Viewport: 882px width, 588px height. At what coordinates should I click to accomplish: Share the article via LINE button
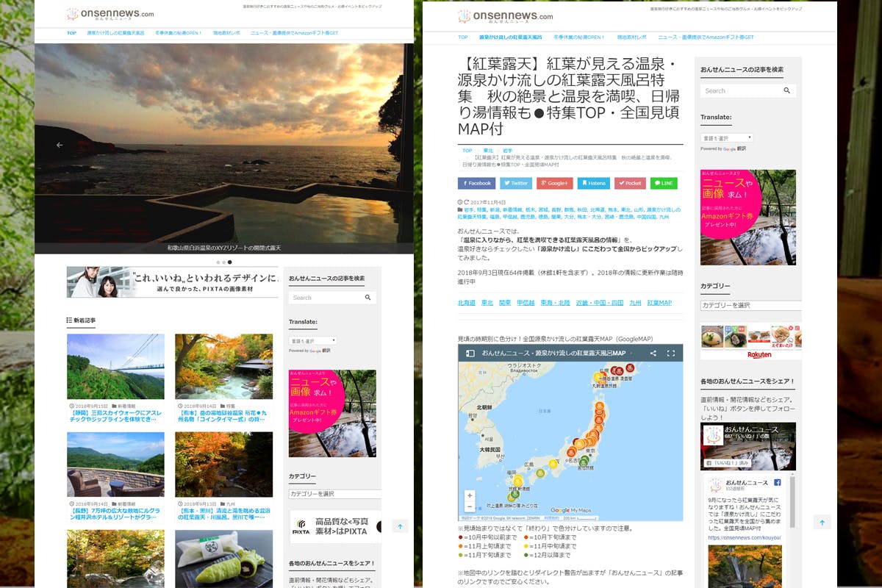coord(664,183)
